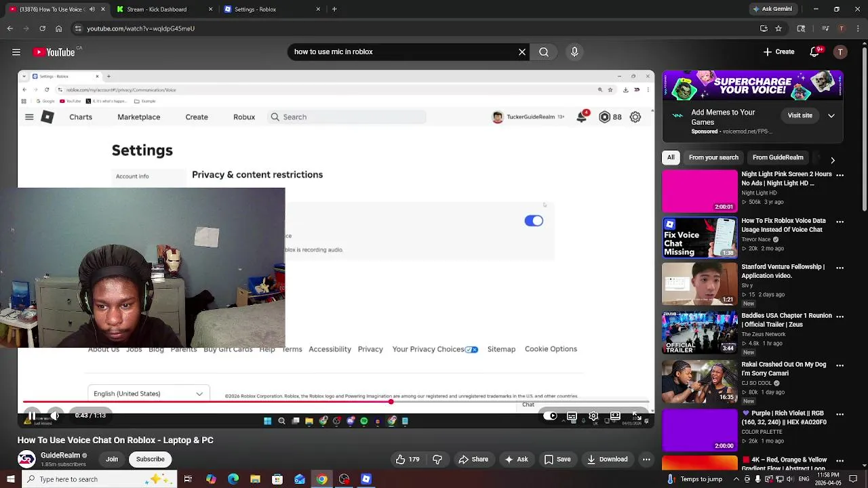
Task: Join the GuideRealm channel membership
Action: coord(112,459)
